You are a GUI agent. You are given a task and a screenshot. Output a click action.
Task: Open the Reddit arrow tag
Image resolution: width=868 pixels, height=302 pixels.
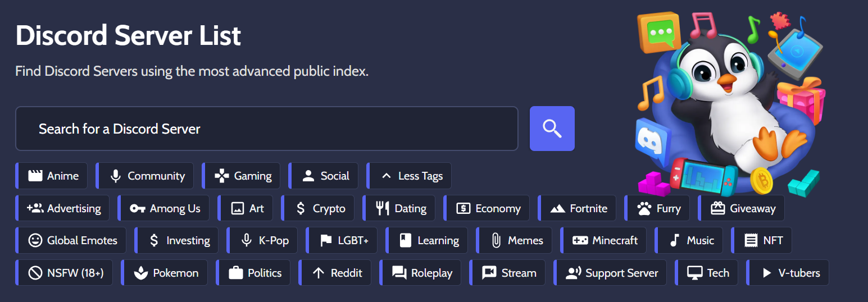pyautogui.click(x=335, y=273)
